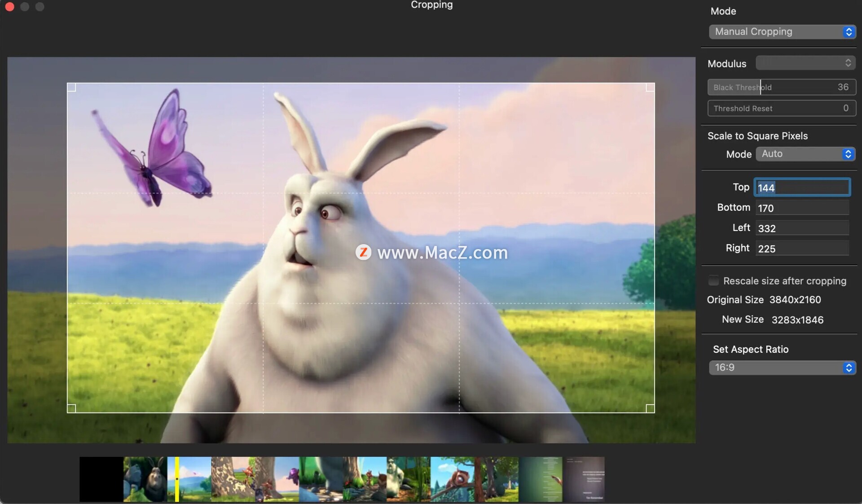Adjust the Threshold Reset slider
Image resolution: width=862 pixels, height=504 pixels.
(781, 108)
